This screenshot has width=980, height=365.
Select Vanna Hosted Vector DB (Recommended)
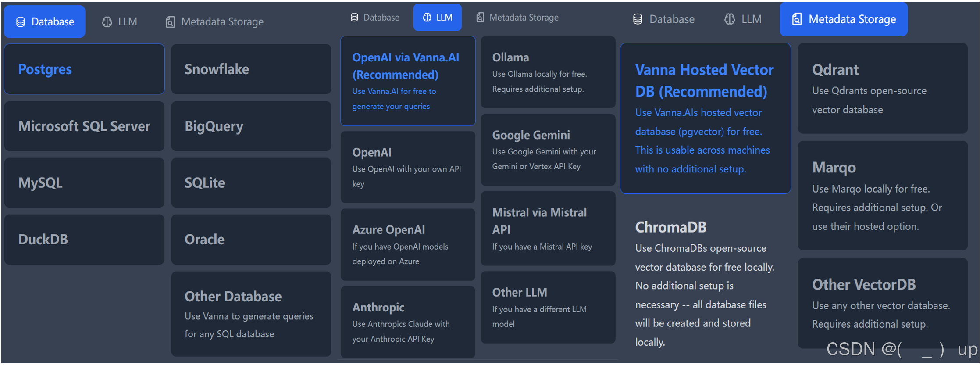click(x=706, y=118)
